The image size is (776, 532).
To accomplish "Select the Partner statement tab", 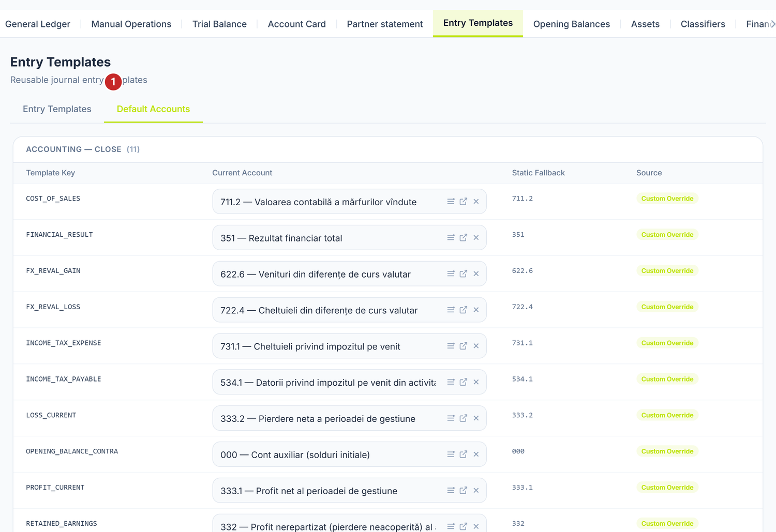I will click(x=385, y=24).
